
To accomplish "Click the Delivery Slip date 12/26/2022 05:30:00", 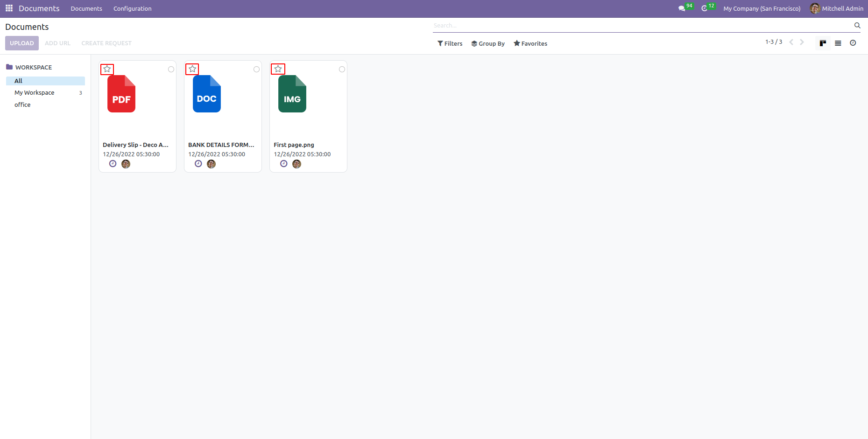I will pyautogui.click(x=131, y=154).
